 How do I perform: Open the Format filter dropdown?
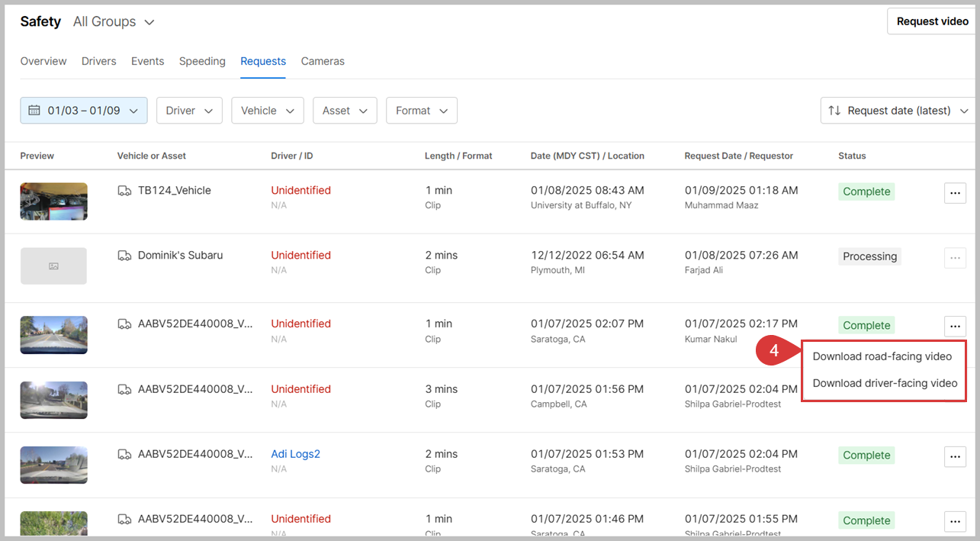[421, 111]
